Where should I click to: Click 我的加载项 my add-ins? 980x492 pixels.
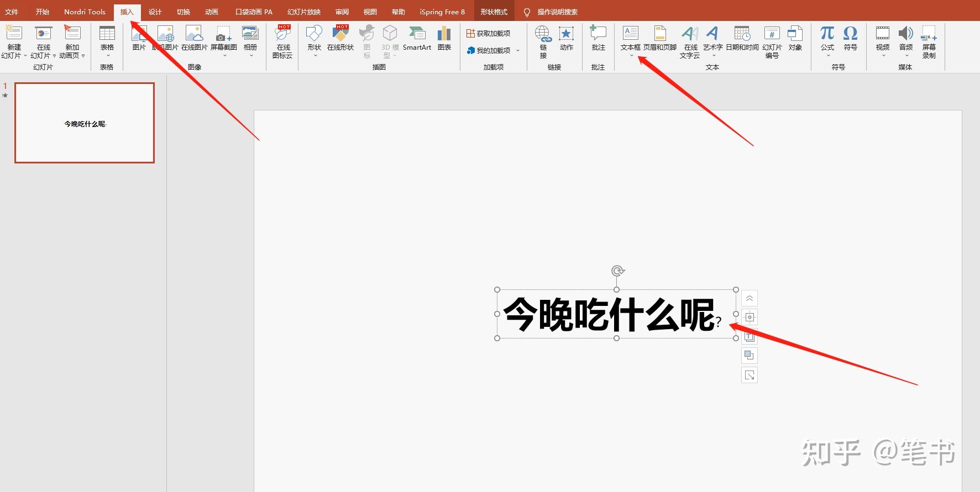tap(489, 50)
